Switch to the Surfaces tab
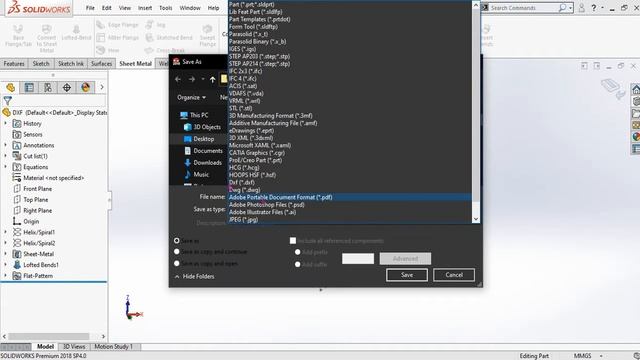Image resolution: width=640 pixels, height=360 pixels. [101, 64]
